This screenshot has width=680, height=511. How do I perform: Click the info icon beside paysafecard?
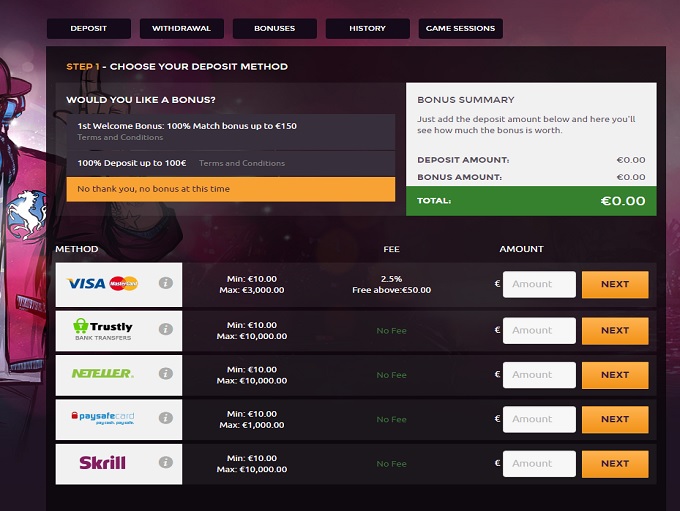pos(166,418)
